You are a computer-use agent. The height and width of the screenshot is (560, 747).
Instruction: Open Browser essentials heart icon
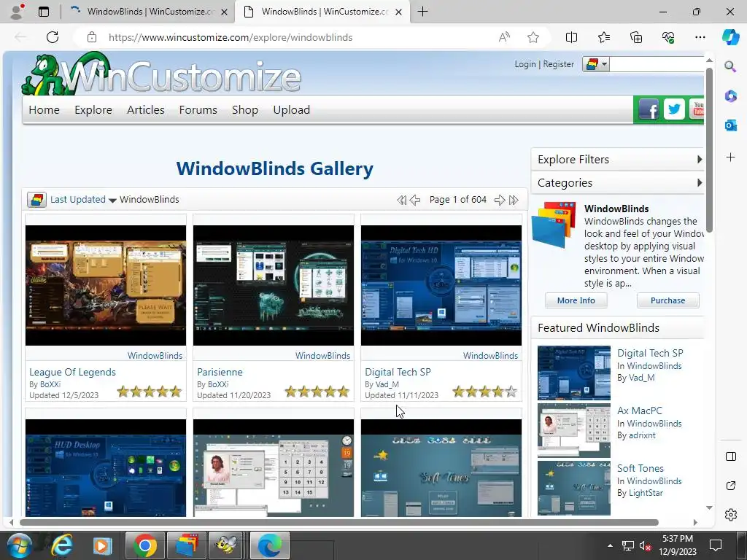coord(668,37)
